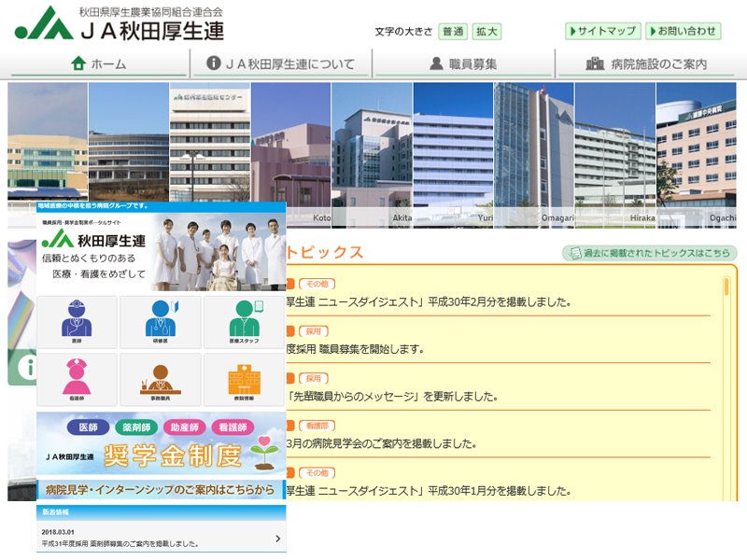Open 平成30年2月分 news digest topic
747x560 pixels.
coord(428,301)
